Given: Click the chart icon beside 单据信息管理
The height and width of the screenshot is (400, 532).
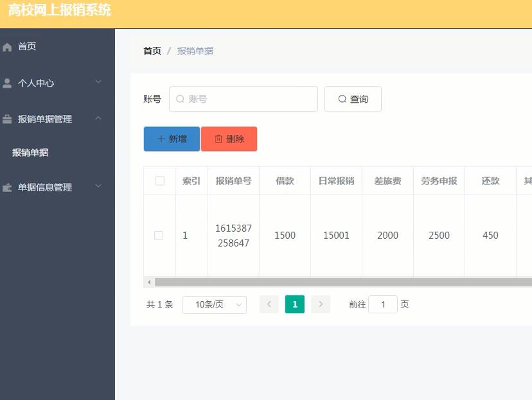Looking at the screenshot, I should coord(7,187).
